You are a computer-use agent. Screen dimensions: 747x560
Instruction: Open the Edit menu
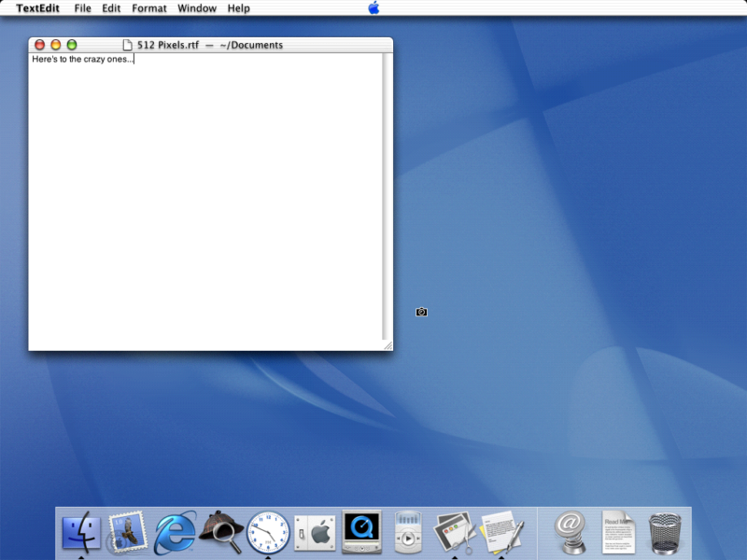tap(110, 8)
